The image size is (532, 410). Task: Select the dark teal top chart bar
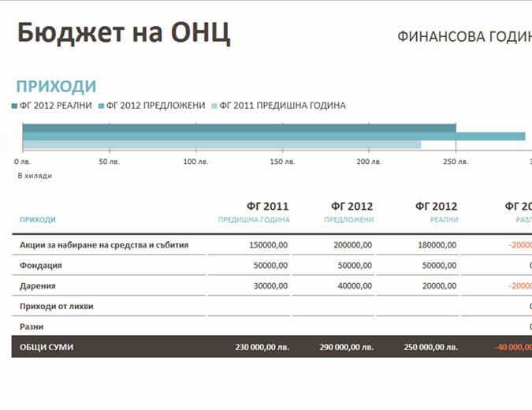(x=239, y=128)
